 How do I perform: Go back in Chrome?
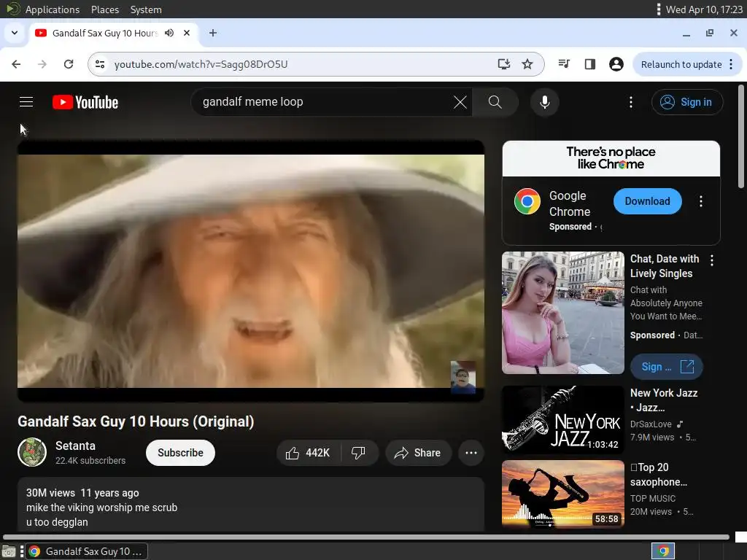[16, 64]
